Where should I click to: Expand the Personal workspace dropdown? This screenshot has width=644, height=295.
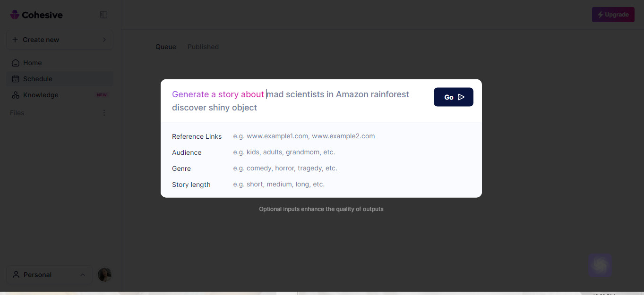tap(50, 275)
